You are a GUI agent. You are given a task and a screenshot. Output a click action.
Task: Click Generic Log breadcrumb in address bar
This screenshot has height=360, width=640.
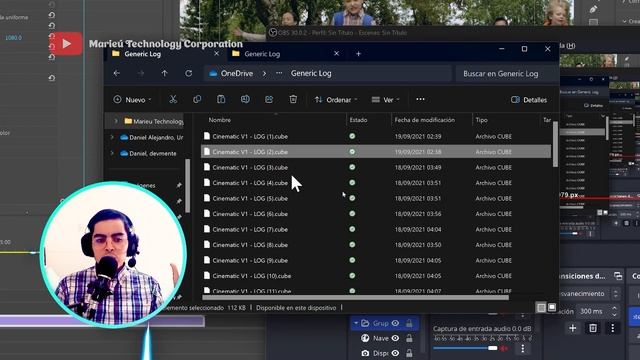pos(311,73)
